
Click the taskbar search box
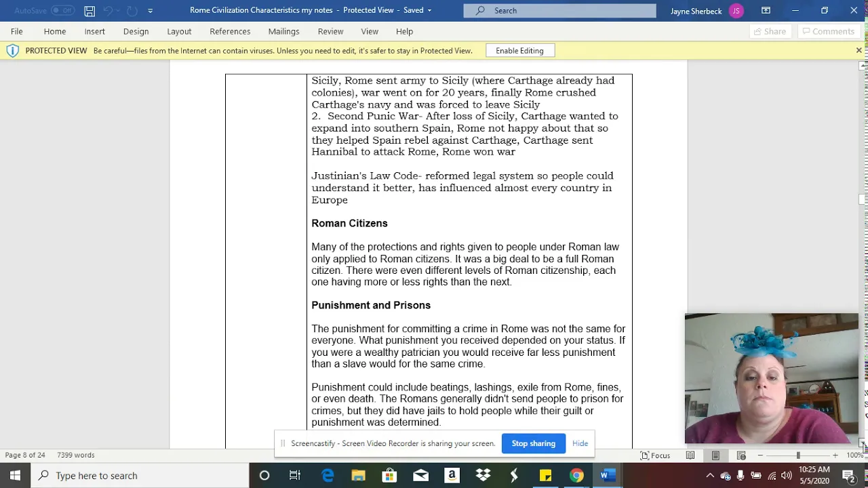pyautogui.click(x=140, y=476)
